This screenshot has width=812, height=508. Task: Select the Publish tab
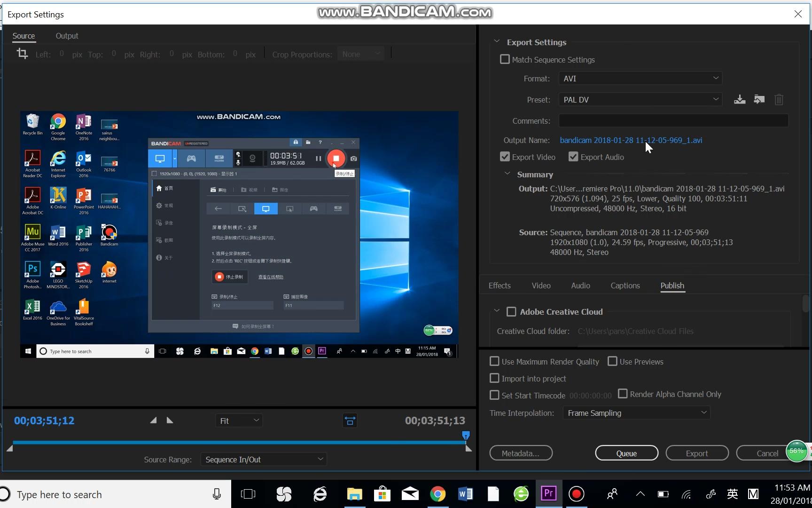tap(672, 286)
